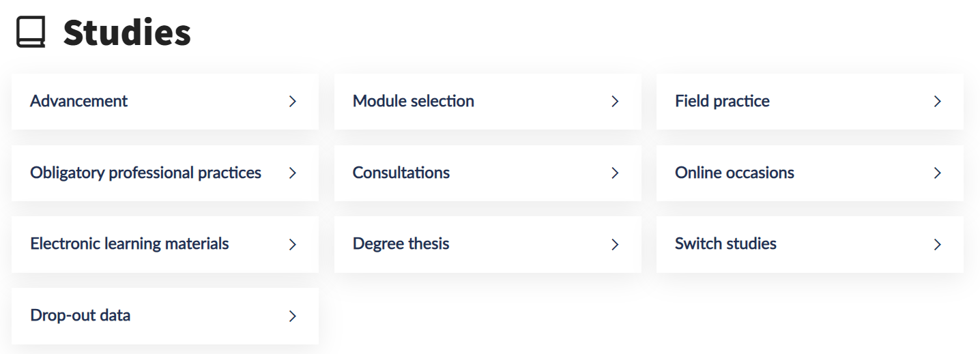Open Obligatory professional practices
Image resolution: width=980 pixels, height=354 pixels.
pos(145,173)
